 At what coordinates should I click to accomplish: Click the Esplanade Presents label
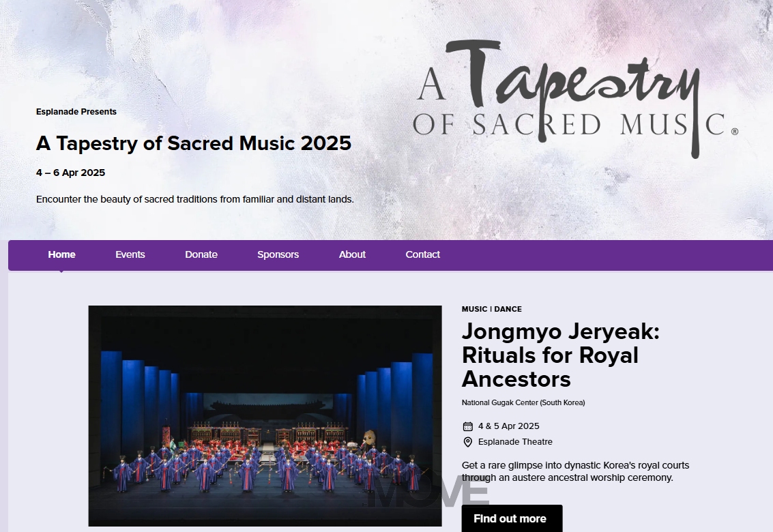click(x=76, y=112)
